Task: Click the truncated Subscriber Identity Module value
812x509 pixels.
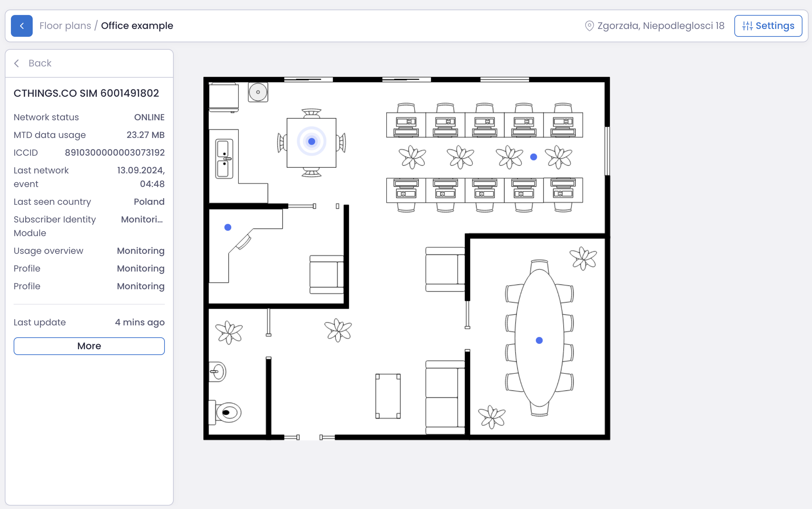Action: (x=142, y=219)
